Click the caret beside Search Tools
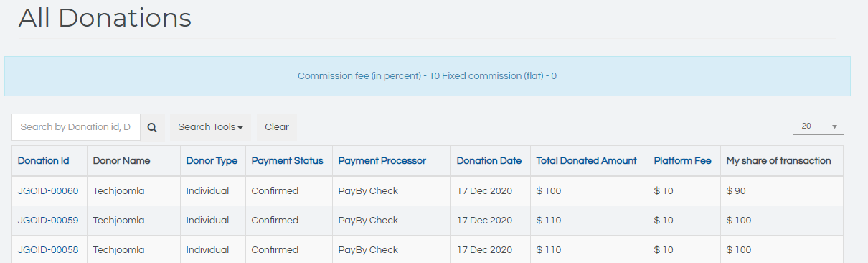This screenshot has height=263, width=868. pos(240,128)
